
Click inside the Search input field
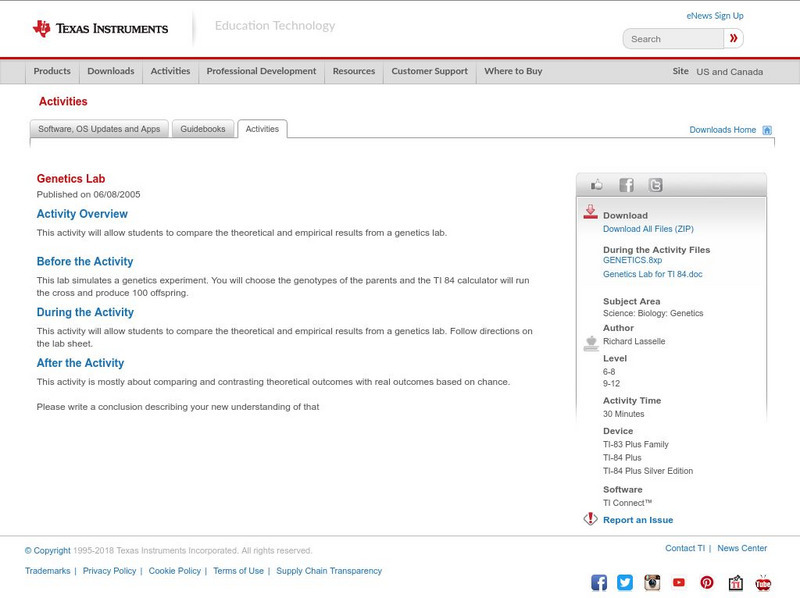point(668,38)
